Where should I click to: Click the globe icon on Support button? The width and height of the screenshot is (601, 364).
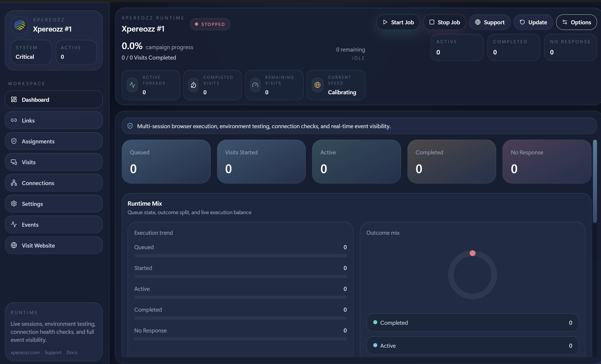pyautogui.click(x=478, y=22)
